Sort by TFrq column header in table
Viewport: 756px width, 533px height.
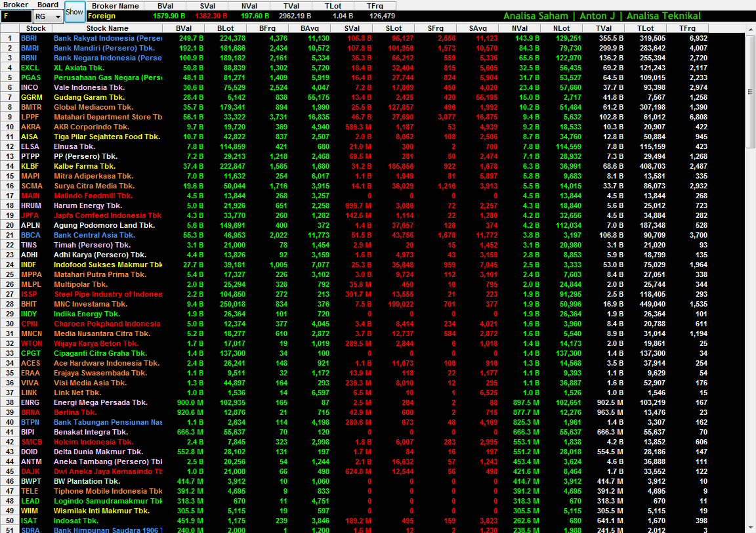pos(687,28)
